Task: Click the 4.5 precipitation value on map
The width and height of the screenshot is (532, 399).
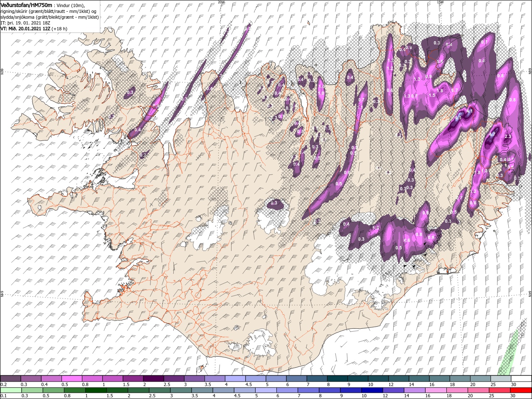Action: pos(458,118)
